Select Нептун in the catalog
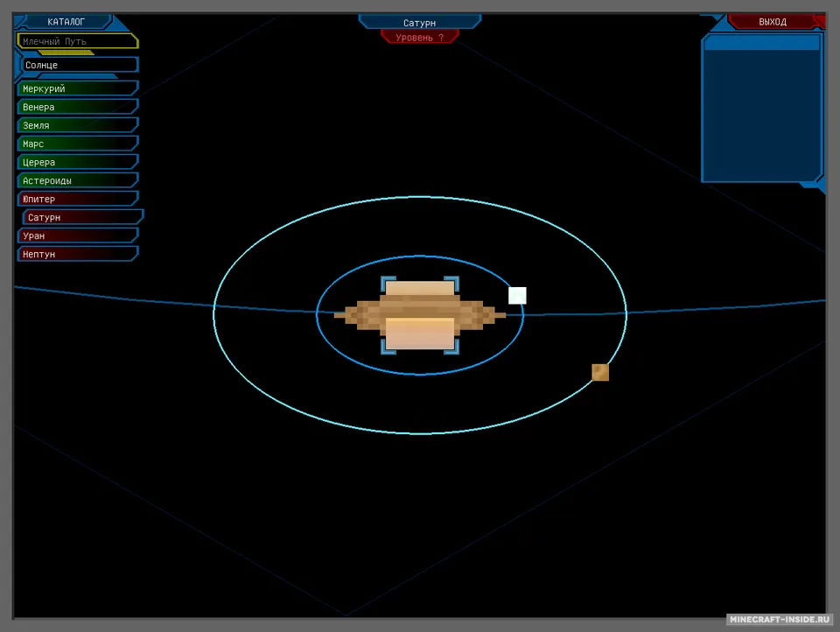Viewport: 840px width, 632px height. click(78, 254)
